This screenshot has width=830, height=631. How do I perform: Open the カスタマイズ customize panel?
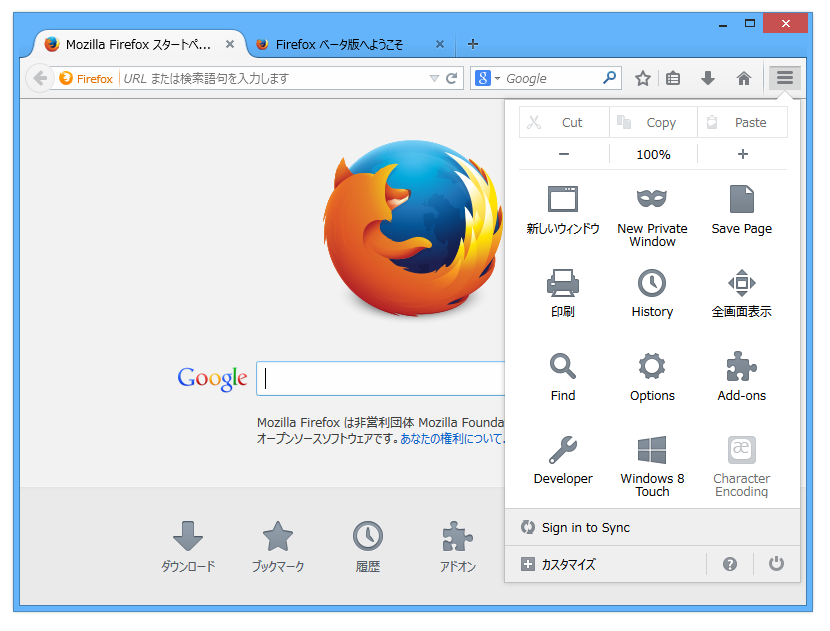coord(575,564)
